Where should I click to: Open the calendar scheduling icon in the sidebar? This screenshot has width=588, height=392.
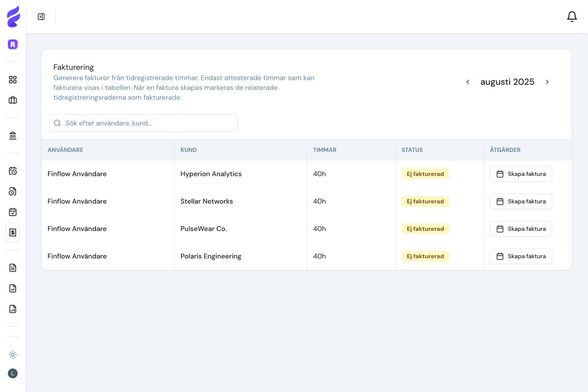(x=13, y=171)
